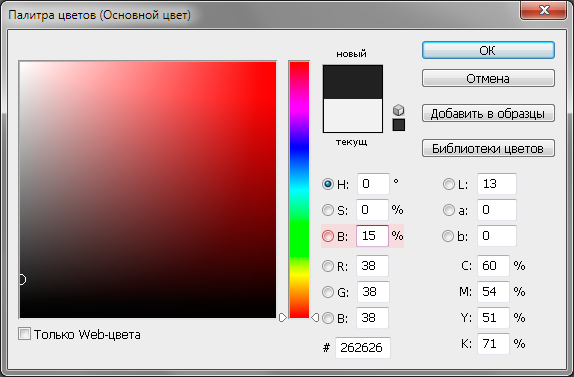Screen dimensions: 574x377
Task: Select the R red radio button
Action: [x=328, y=266]
